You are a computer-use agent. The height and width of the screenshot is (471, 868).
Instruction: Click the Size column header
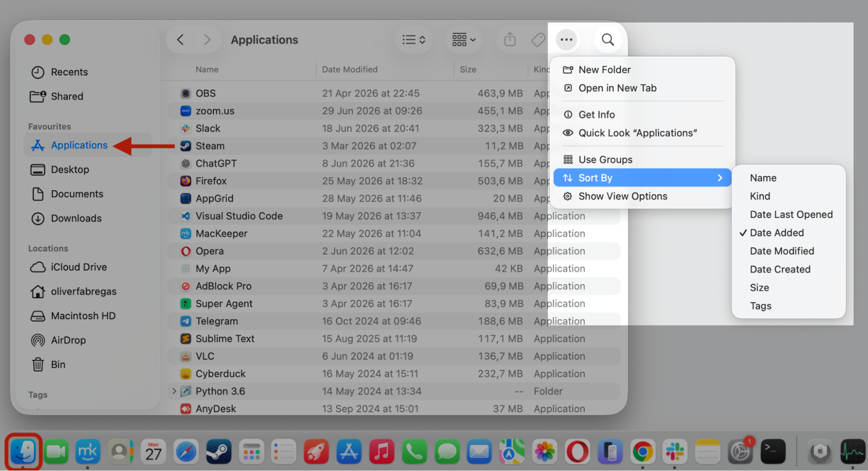(468, 70)
